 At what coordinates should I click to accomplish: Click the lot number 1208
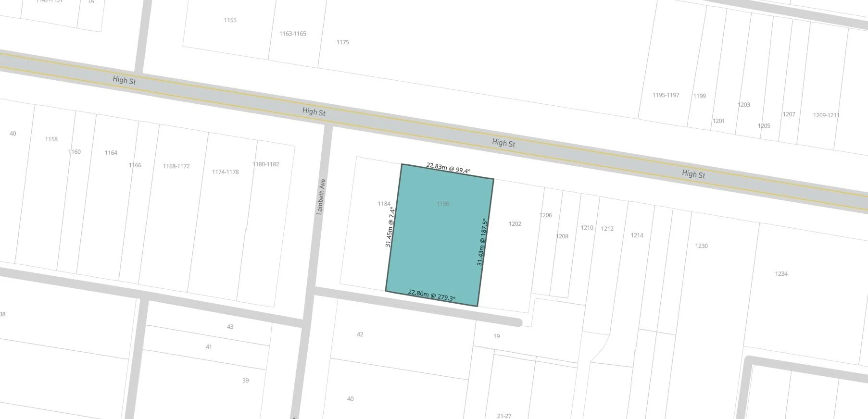[562, 236]
